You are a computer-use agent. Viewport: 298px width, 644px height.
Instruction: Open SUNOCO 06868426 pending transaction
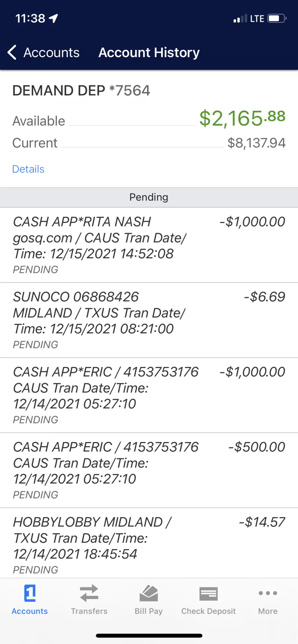click(x=149, y=320)
